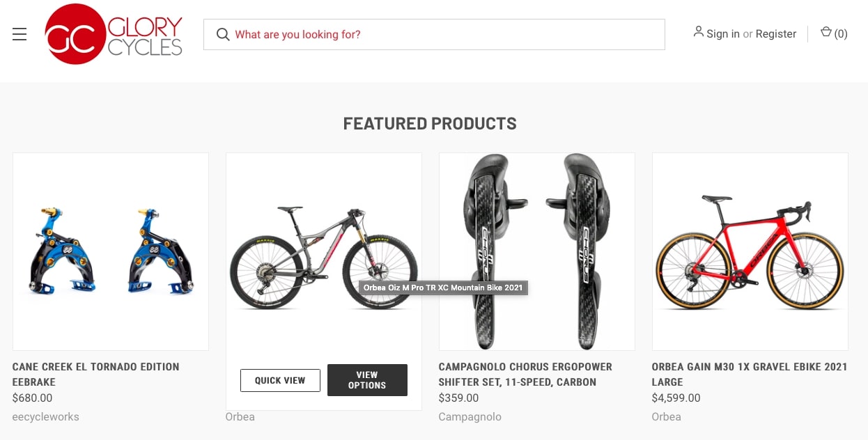Open the hamburger navigation menu
Screen dimensions: 868x440
20,34
